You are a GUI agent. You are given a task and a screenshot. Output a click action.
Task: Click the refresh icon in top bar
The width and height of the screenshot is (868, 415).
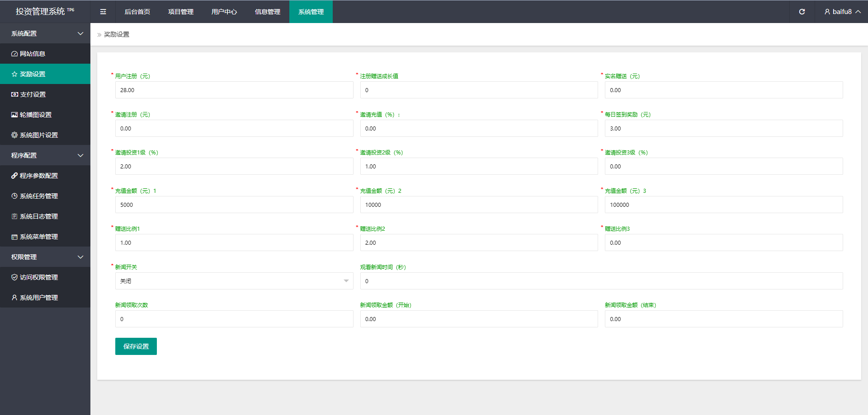[802, 12]
